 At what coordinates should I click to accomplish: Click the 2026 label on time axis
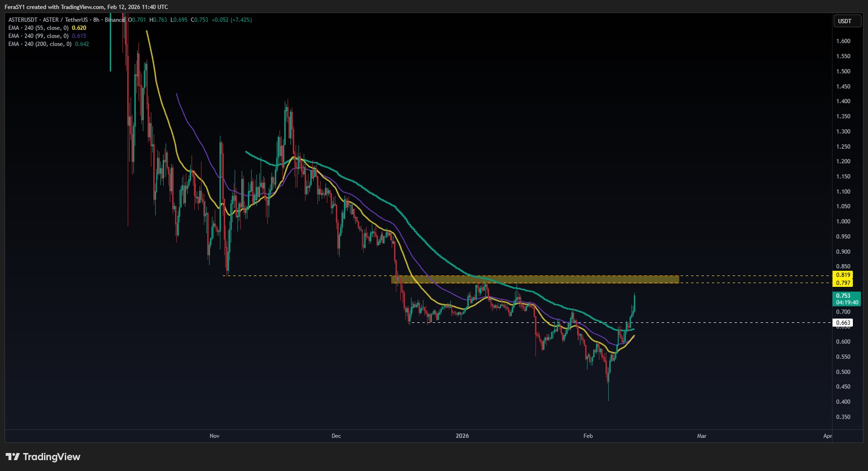point(462,436)
